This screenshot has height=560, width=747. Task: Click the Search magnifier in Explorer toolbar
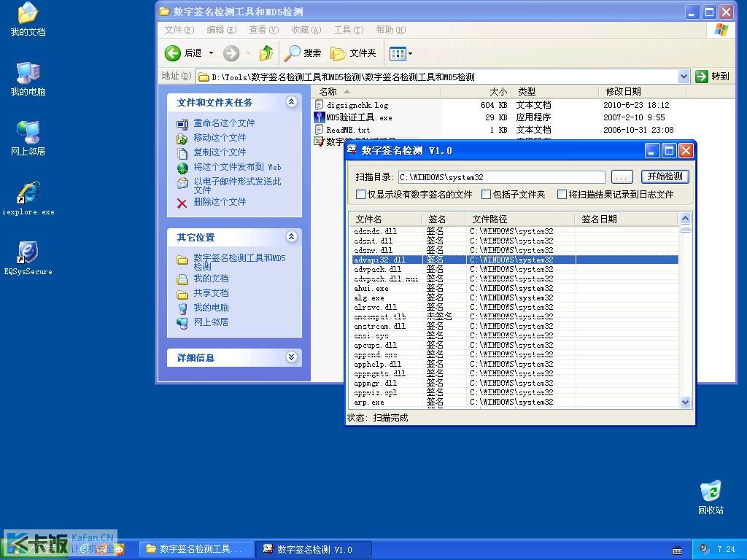click(x=292, y=52)
